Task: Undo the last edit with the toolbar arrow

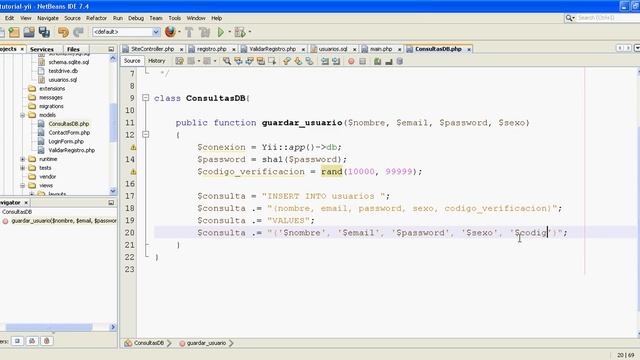Action: point(63,32)
